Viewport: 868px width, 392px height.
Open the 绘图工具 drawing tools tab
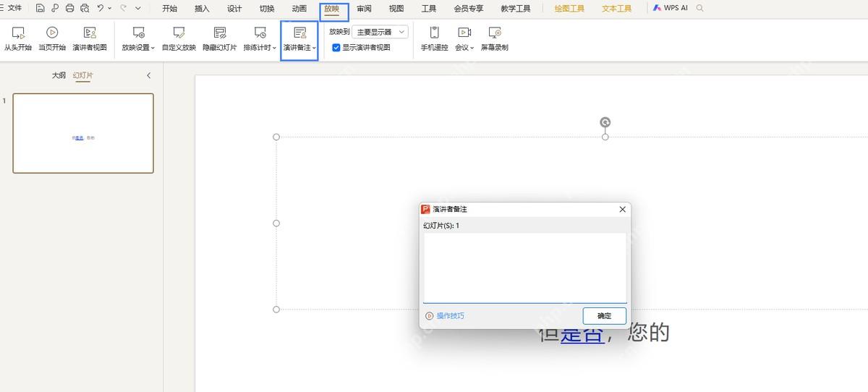coord(569,9)
